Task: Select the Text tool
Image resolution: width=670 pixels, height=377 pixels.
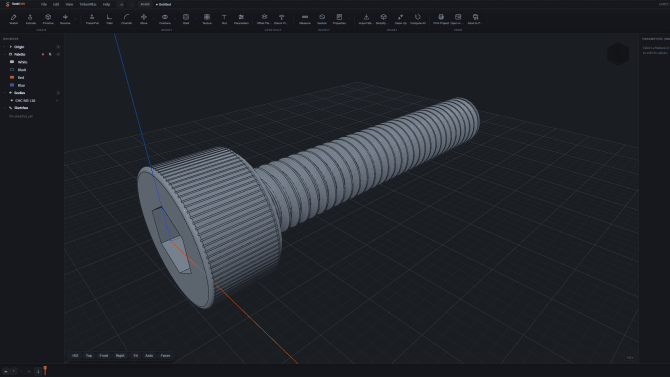Action: pos(224,19)
